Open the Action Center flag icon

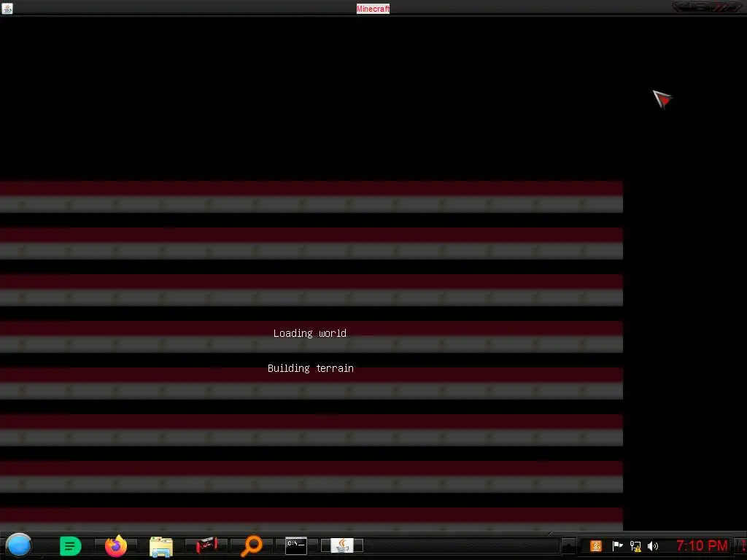click(x=617, y=545)
